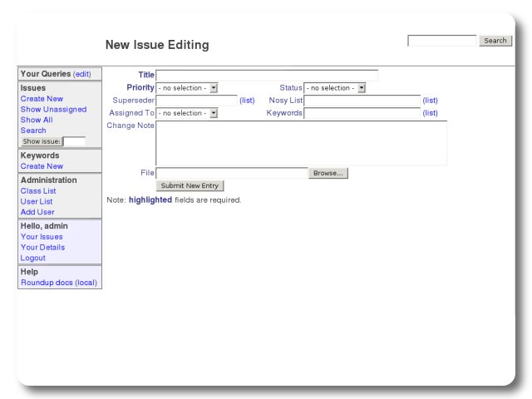Focus the Change Note text area
The width and height of the screenshot is (532, 399).
tap(302, 143)
